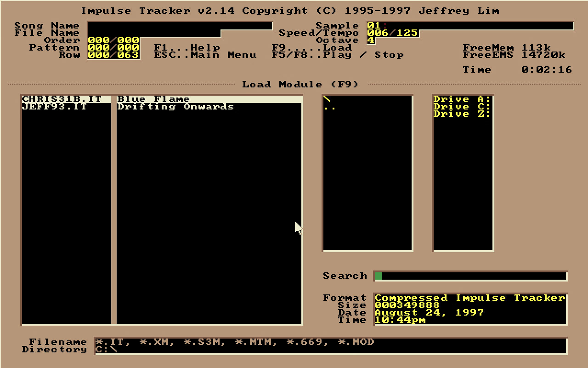Click the ESC..Main Menu hint
Viewport: 588px width, 368px height.
(x=205, y=55)
